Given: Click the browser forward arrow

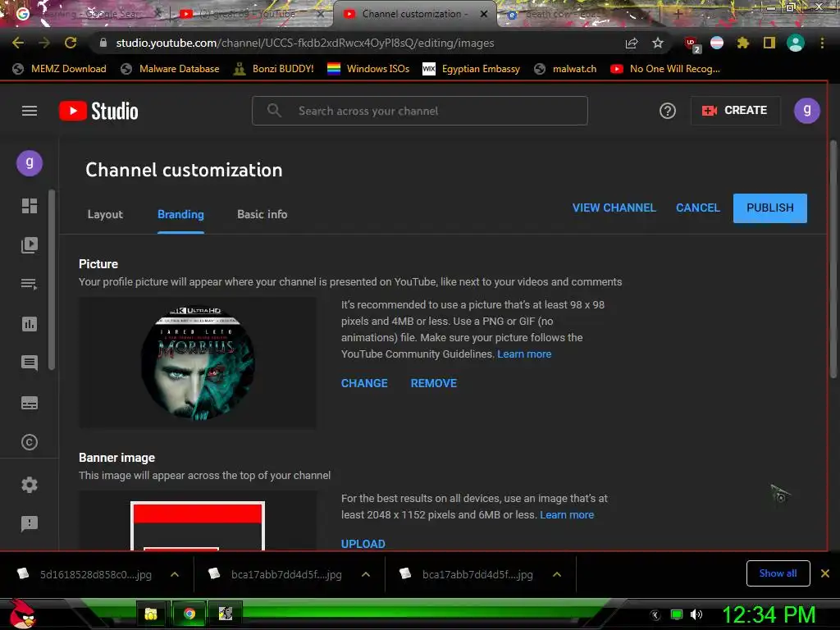Looking at the screenshot, I should [44, 43].
